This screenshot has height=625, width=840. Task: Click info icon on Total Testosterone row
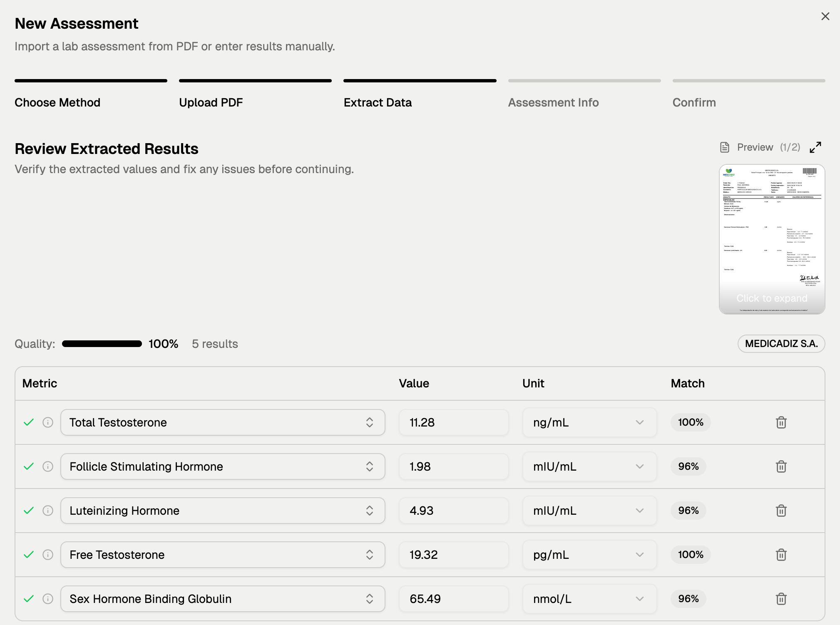[47, 422]
